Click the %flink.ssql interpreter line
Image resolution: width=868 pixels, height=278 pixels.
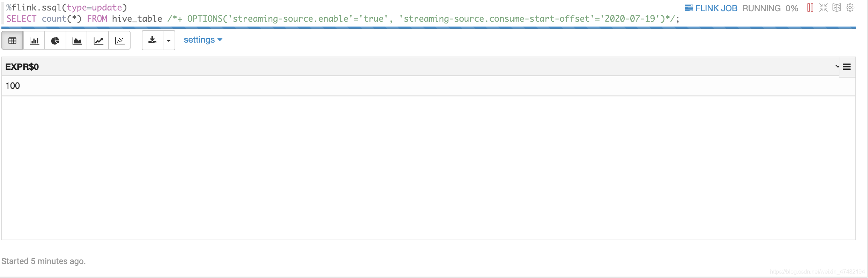[67, 7]
